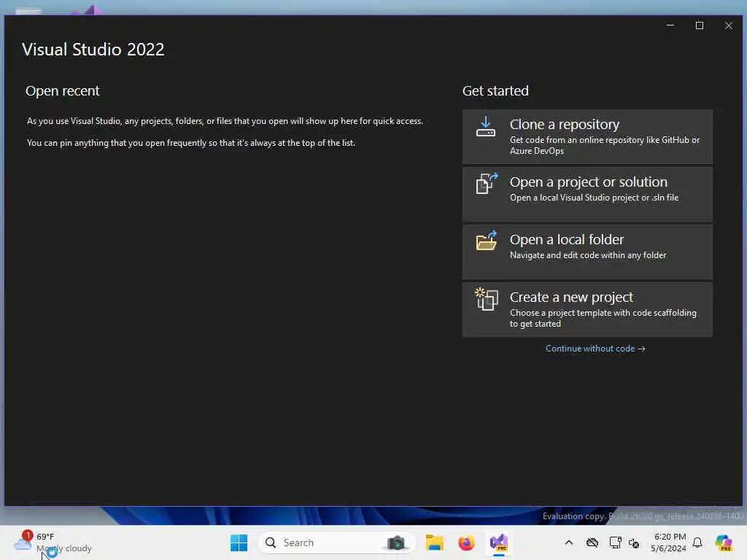Launch Firefox from the taskbar

click(466, 542)
